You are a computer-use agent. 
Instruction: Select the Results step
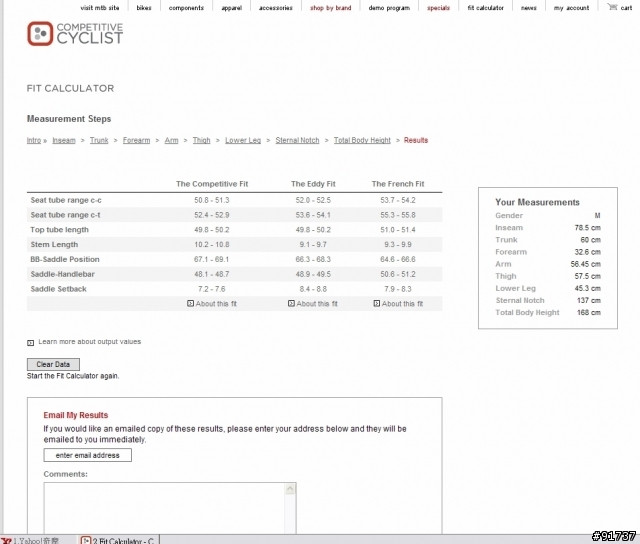[416, 140]
